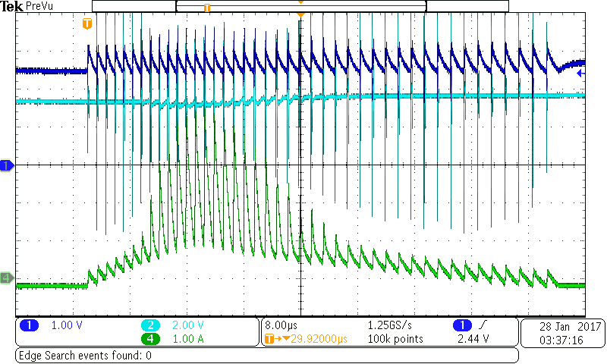The height and width of the screenshot is (364, 607).
Task: Click the channel 4 scale 1.00 A
Action: click(188, 339)
